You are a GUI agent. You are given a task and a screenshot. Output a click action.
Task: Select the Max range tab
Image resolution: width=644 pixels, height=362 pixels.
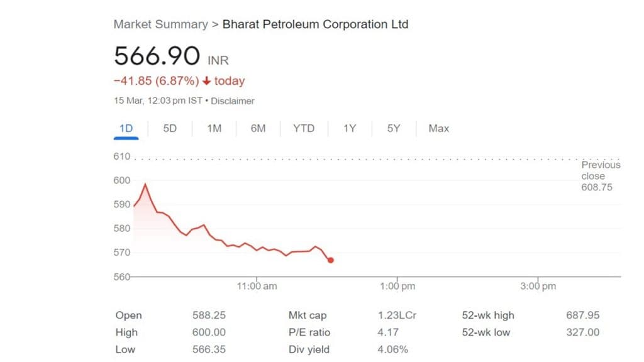[x=438, y=129]
